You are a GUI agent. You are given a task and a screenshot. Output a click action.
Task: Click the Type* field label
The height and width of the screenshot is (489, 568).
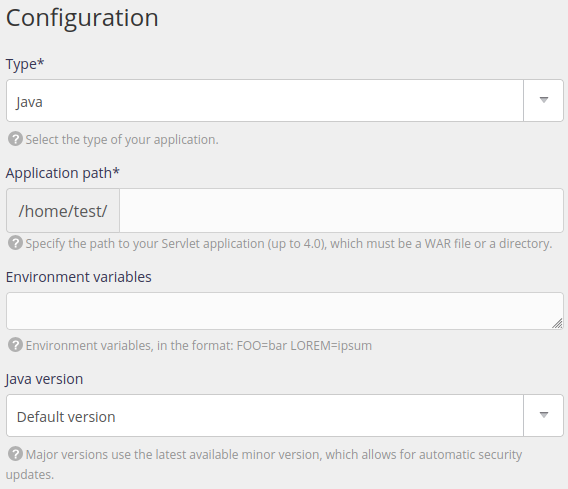click(25, 64)
